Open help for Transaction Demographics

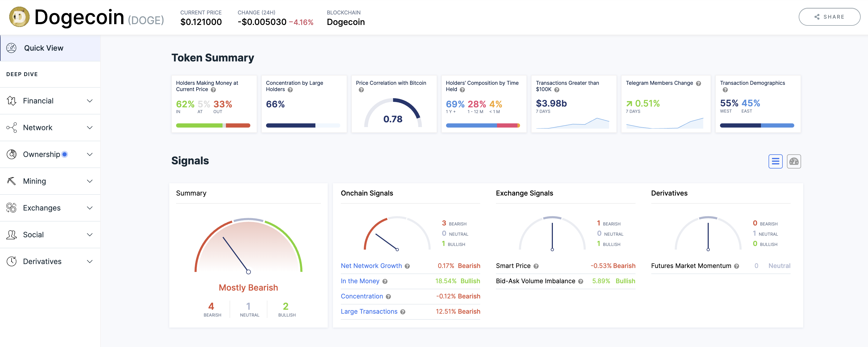pyautogui.click(x=725, y=90)
